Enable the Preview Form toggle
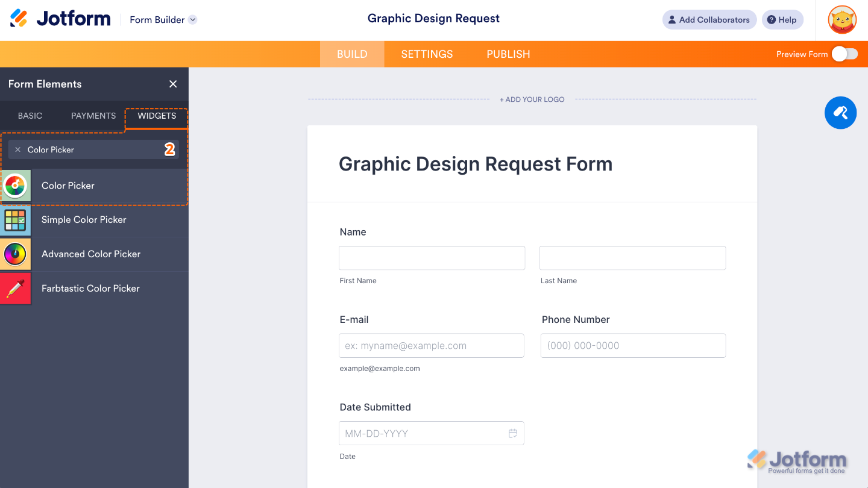Image resolution: width=868 pixels, height=488 pixels. coord(844,54)
